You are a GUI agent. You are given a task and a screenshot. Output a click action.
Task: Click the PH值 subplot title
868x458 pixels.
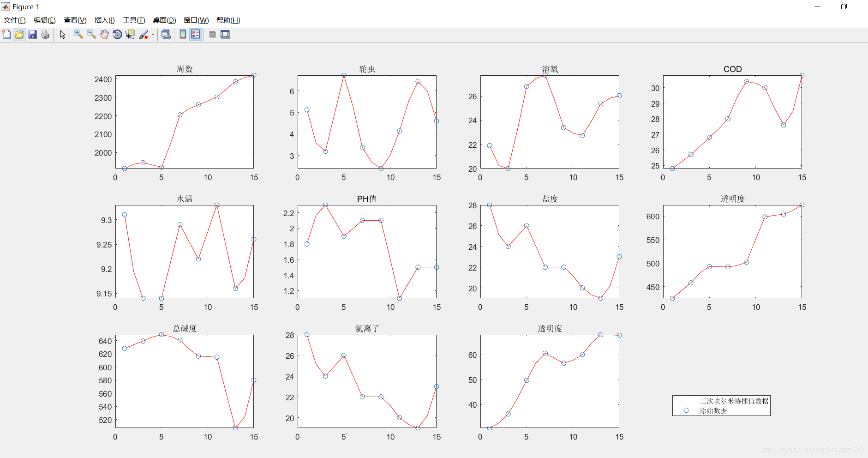tap(367, 199)
